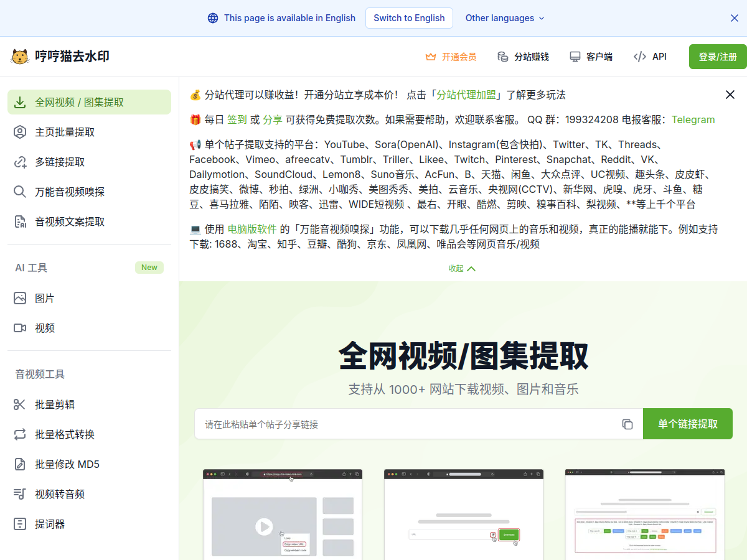Open the 分站赚钱 link

pyautogui.click(x=523, y=57)
